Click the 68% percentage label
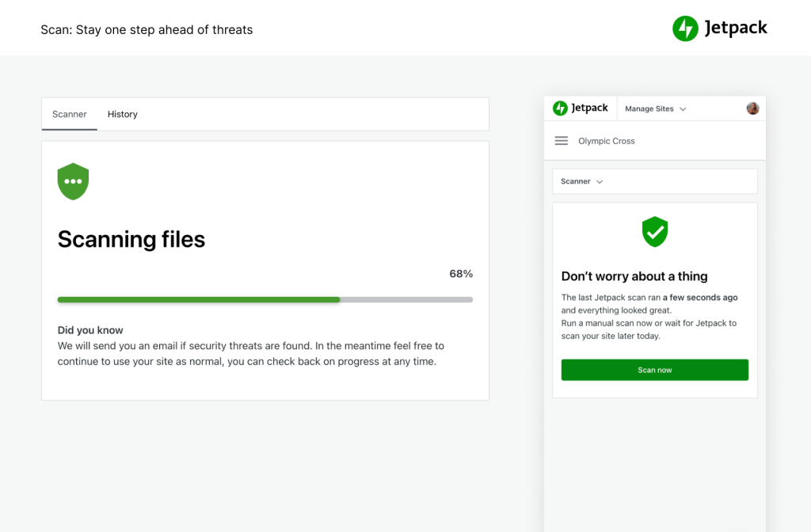 pos(460,273)
